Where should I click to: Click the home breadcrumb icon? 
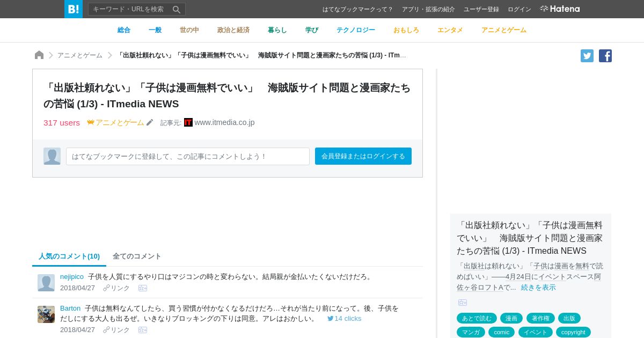39,55
